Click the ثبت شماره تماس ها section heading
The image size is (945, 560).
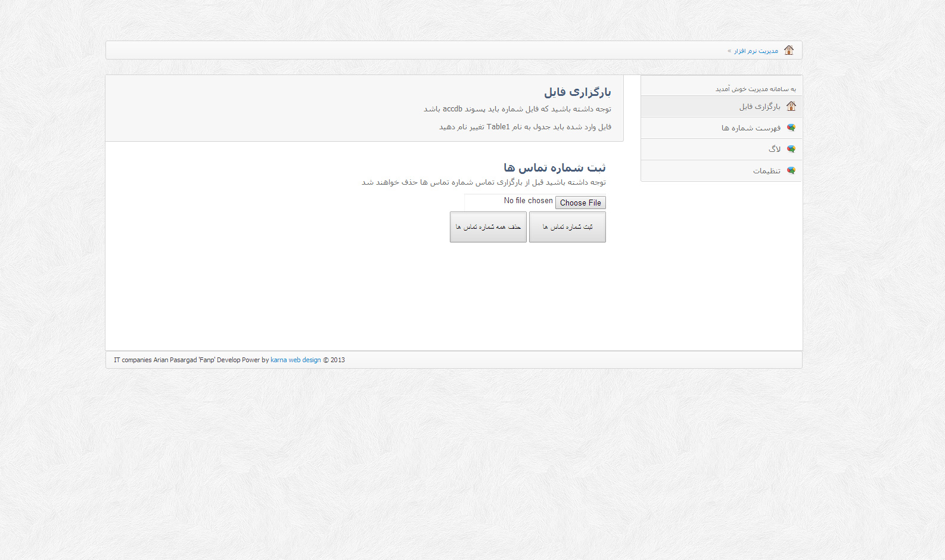(555, 167)
